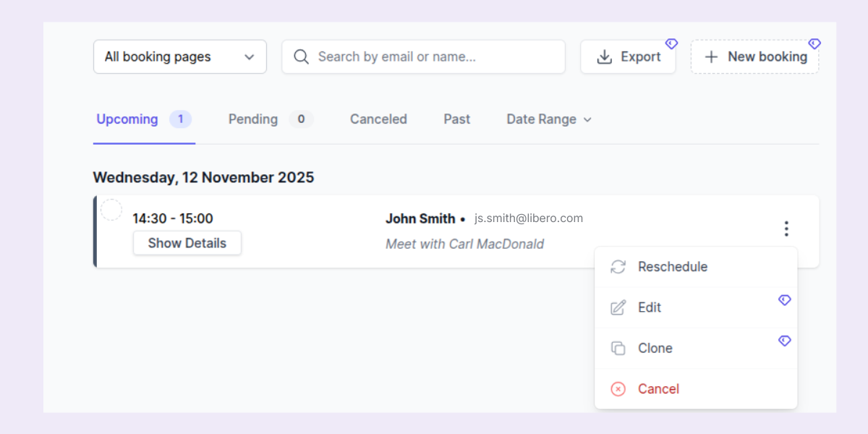This screenshot has height=434, width=868.
Task: Open the three-dot actions menu
Action: click(786, 228)
